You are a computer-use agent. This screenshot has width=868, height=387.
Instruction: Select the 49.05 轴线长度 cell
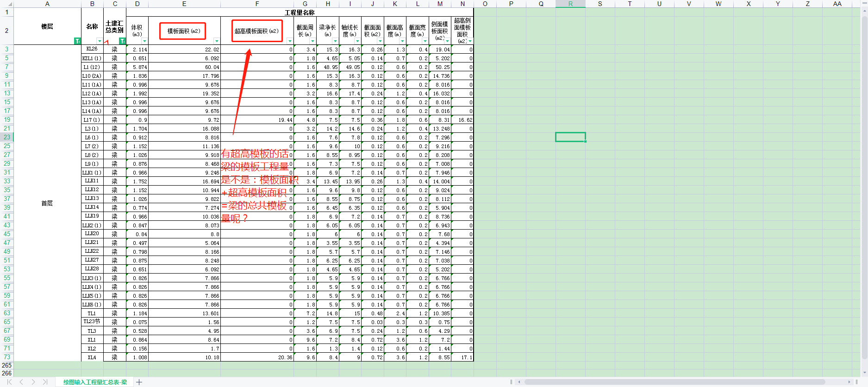pyautogui.click(x=350, y=67)
